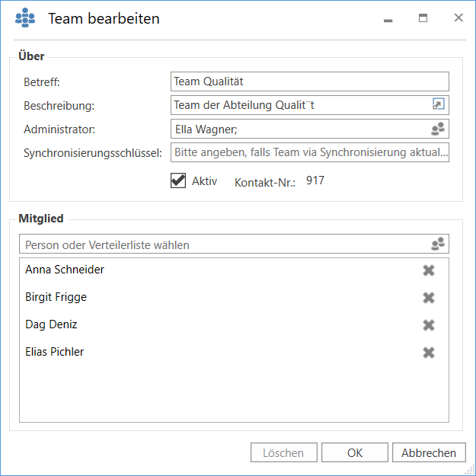Remove Anna Schneider from member list
This screenshot has width=476, height=476.
point(429,270)
